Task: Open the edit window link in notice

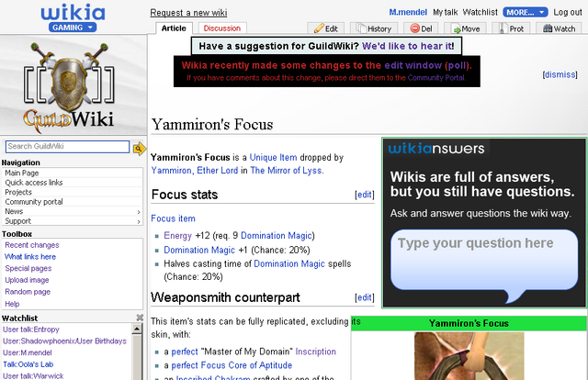Action: [413, 65]
